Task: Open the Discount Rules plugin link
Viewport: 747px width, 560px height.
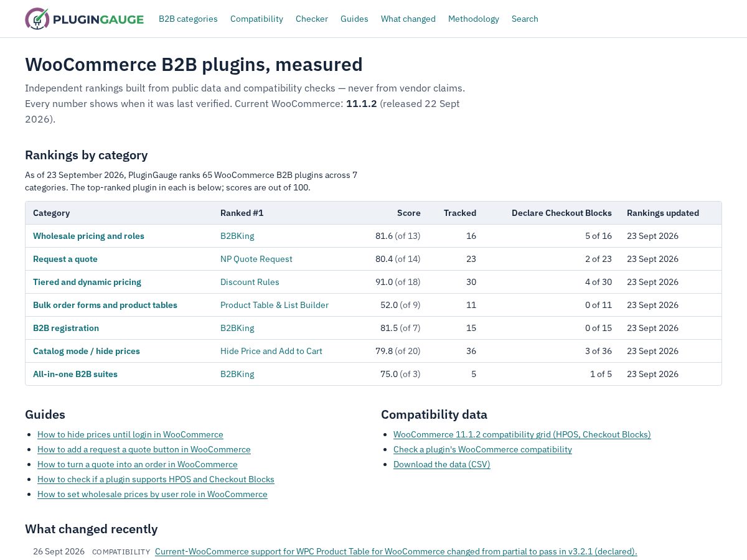Action: pos(250,282)
